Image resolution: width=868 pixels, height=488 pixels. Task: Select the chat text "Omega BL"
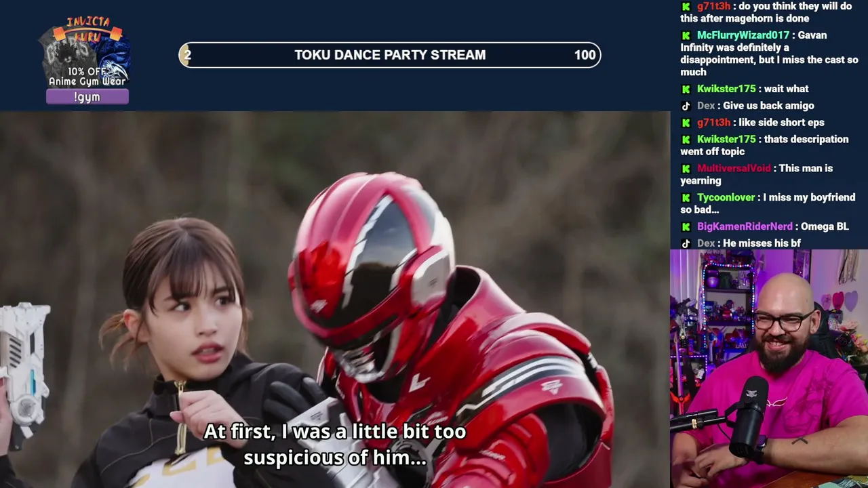825,227
